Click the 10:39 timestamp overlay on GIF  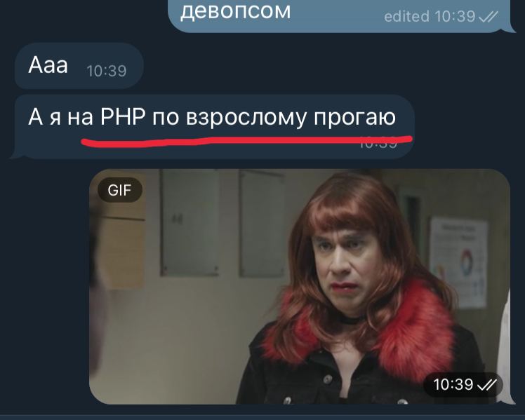click(x=453, y=385)
